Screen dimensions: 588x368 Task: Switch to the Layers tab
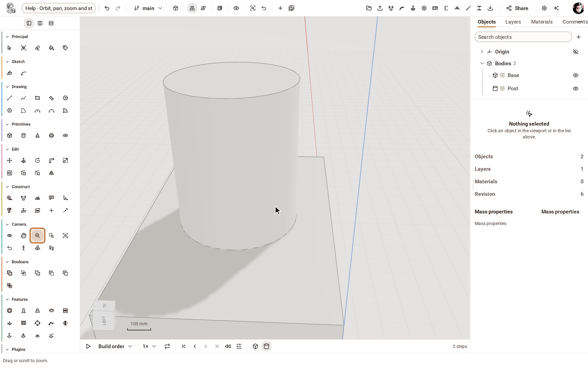(513, 22)
